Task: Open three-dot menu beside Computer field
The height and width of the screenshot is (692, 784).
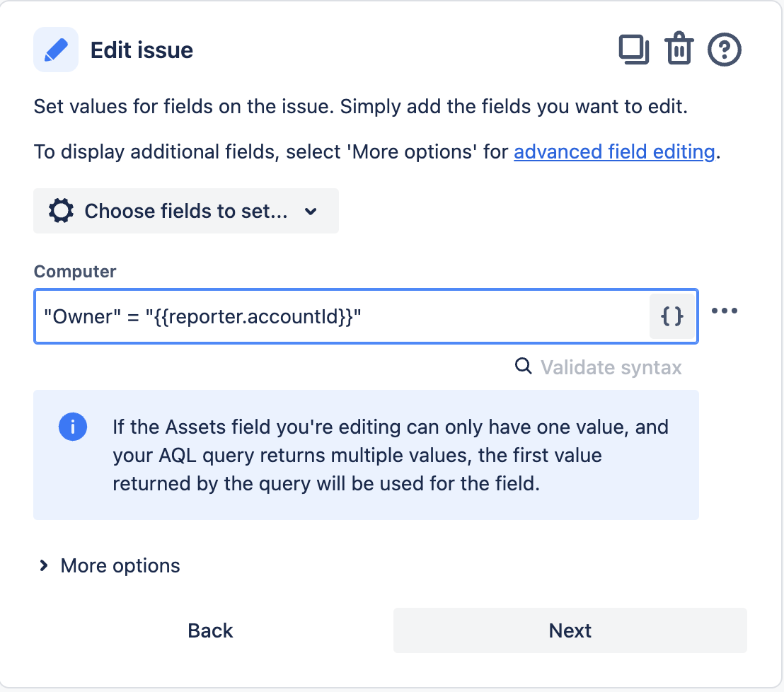Action: click(724, 311)
